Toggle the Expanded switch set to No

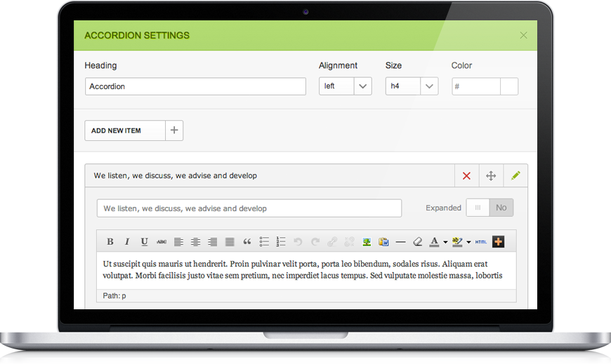[490, 208]
